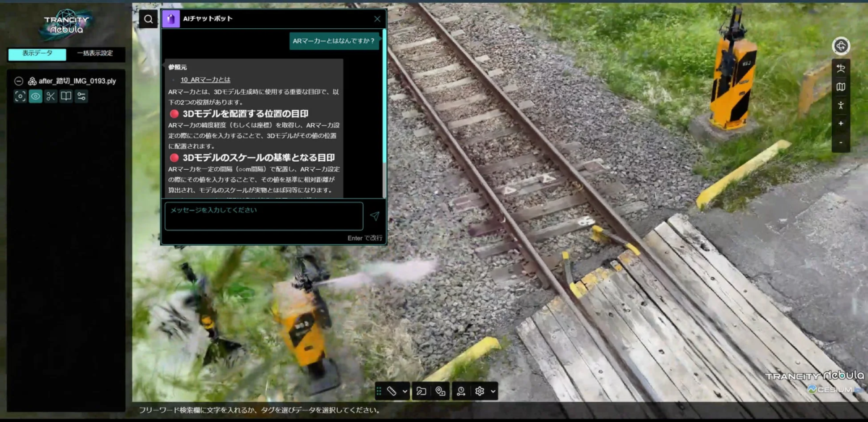Image resolution: width=868 pixels, height=422 pixels.
Task: Open the layer parameter settings sliders icon
Action: (82, 96)
